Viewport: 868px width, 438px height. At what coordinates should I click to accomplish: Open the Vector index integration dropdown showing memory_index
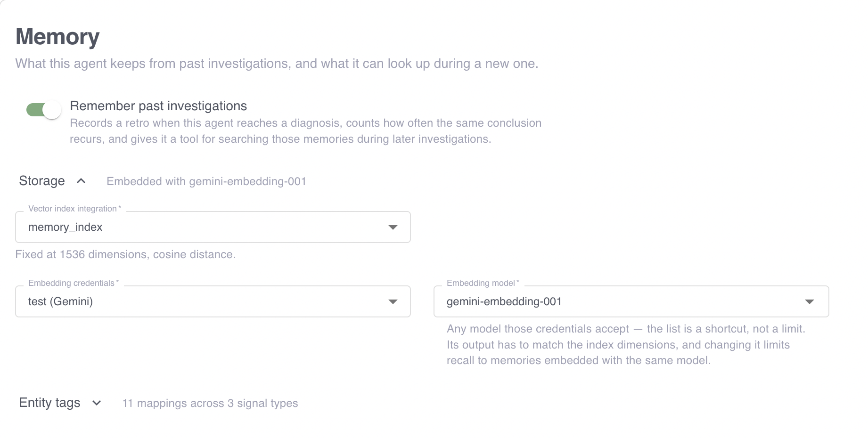pyautogui.click(x=213, y=227)
